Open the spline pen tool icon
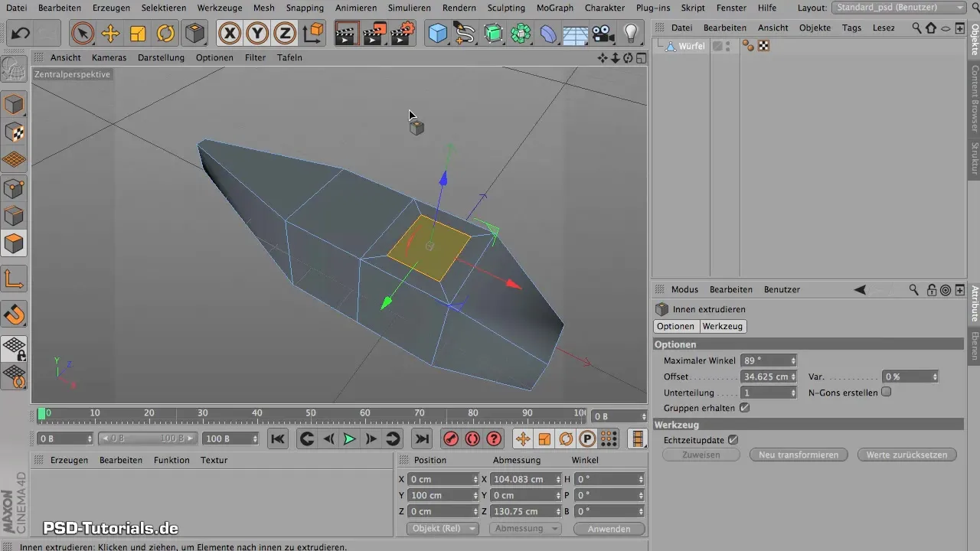 click(465, 34)
